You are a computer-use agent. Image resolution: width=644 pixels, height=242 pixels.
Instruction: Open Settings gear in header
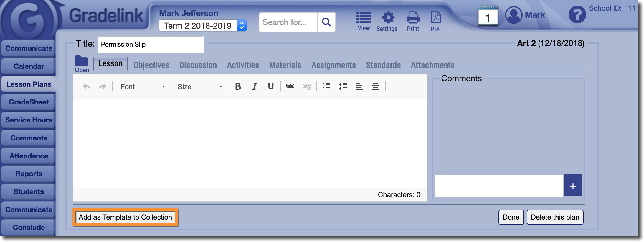point(388,21)
